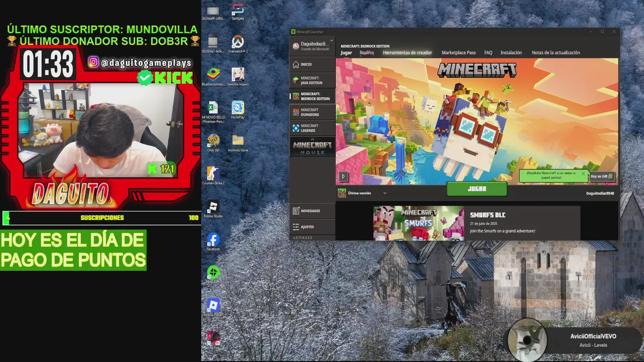
Task: Select the BlueStacks installer desktop icon
Action: coord(213,77)
